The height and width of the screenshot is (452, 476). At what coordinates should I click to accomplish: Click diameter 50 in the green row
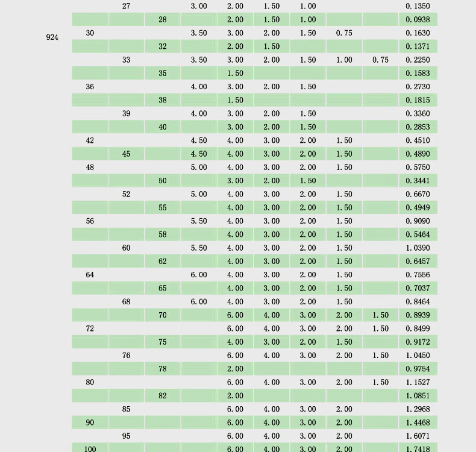tap(163, 181)
